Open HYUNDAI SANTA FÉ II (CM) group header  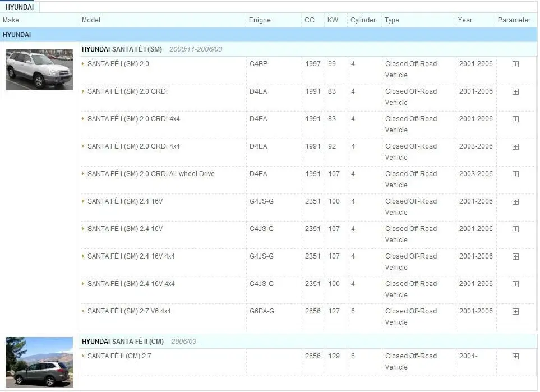(x=123, y=342)
